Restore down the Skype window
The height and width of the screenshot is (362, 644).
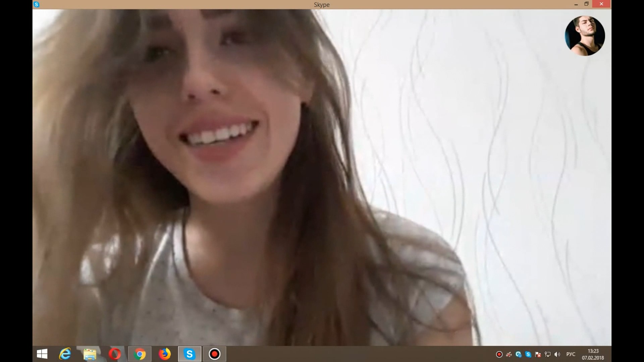click(x=586, y=4)
